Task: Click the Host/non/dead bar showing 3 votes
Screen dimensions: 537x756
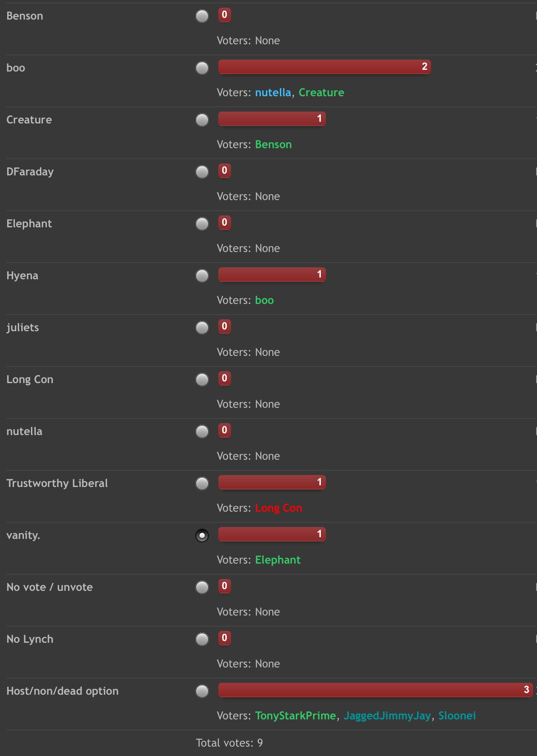Action: point(376,690)
